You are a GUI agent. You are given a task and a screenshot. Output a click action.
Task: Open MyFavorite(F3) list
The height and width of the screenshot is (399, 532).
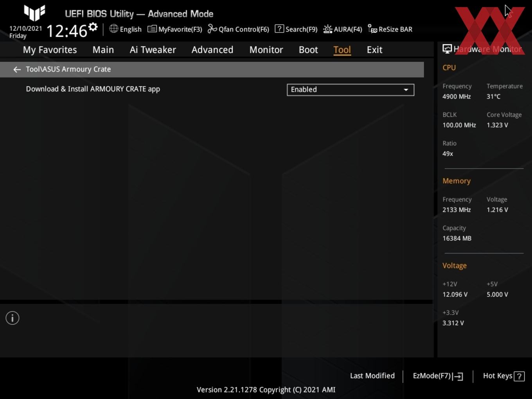(x=175, y=29)
